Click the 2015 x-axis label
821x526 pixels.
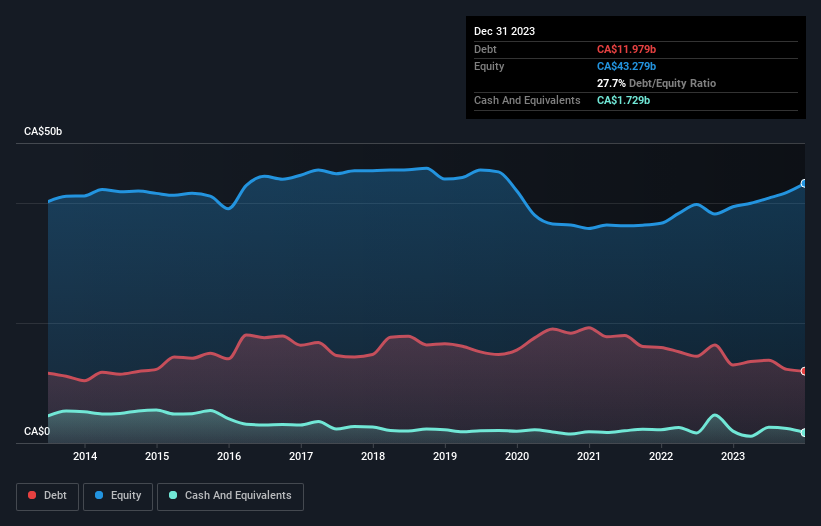pos(157,456)
